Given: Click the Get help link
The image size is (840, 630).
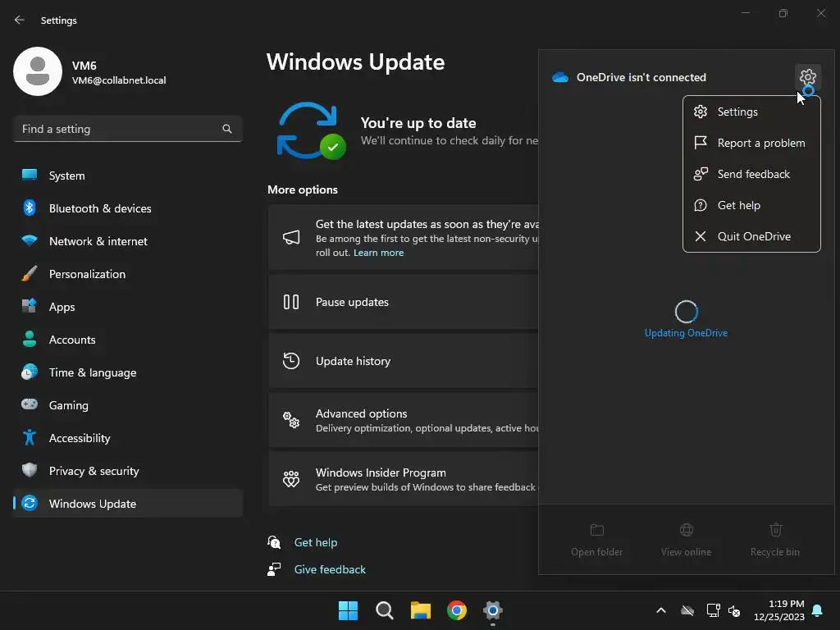Looking at the screenshot, I should point(316,542).
